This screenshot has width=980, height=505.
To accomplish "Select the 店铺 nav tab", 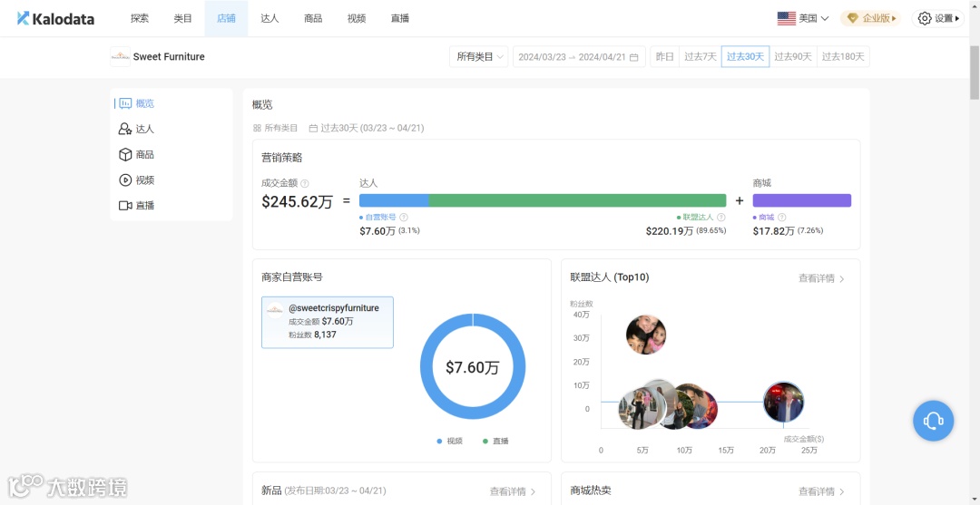I will [226, 19].
